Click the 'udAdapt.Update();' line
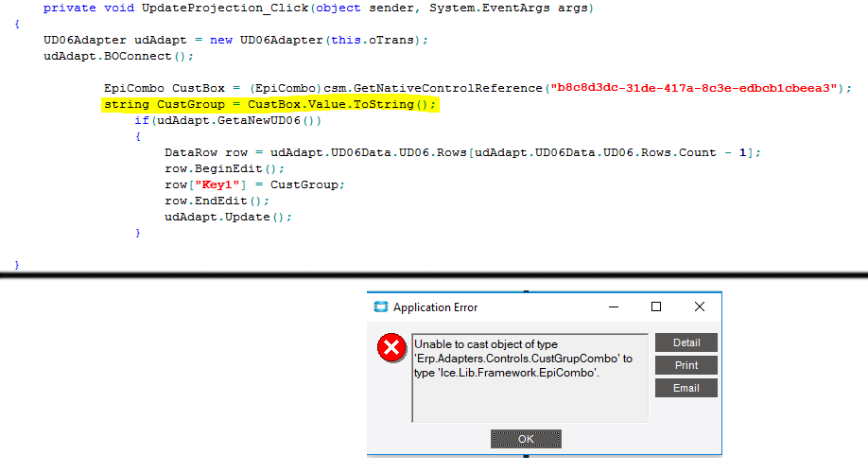 pos(228,217)
